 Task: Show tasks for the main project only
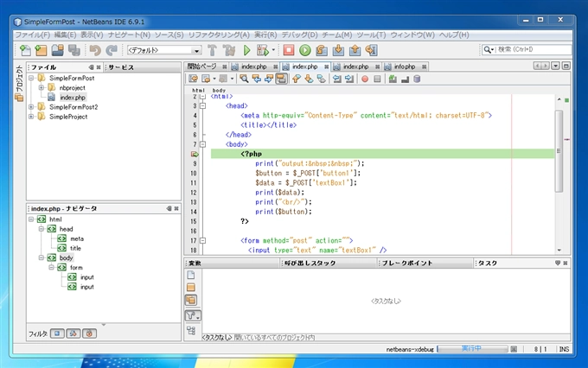[x=191, y=288]
